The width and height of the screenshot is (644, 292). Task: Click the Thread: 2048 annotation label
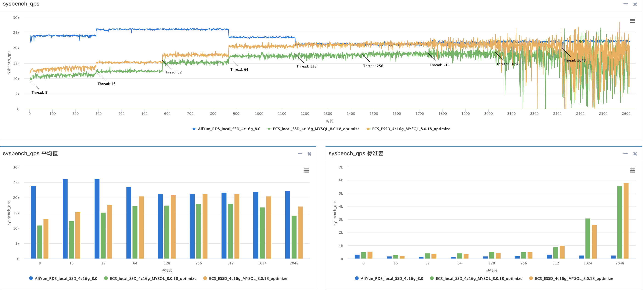point(574,60)
